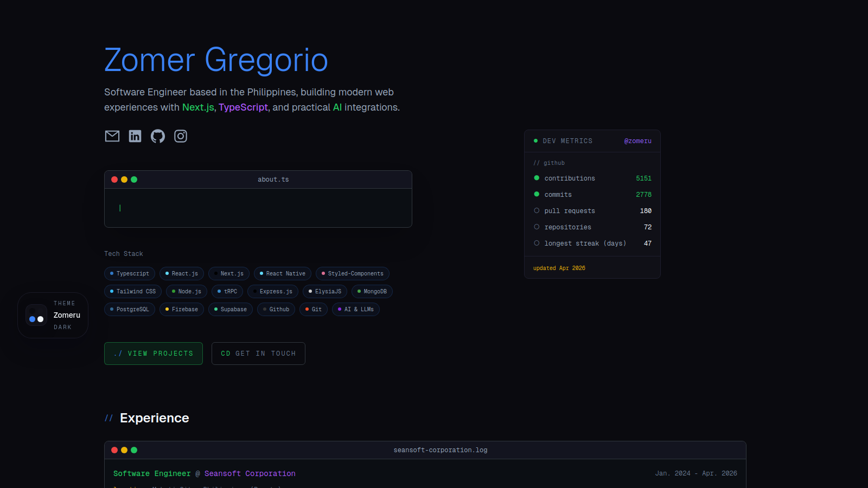This screenshot has width=868, height=488.
Task: Open the Instagram profile icon
Action: click(181, 136)
